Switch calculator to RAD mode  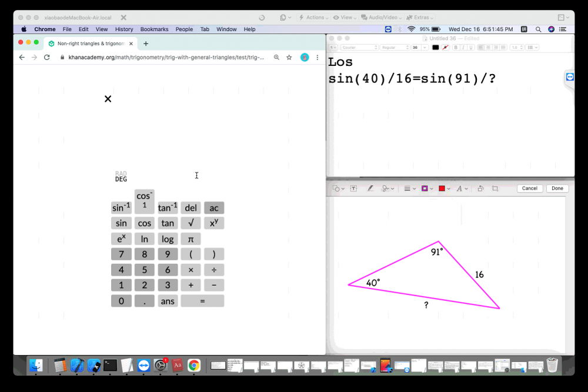click(x=121, y=173)
